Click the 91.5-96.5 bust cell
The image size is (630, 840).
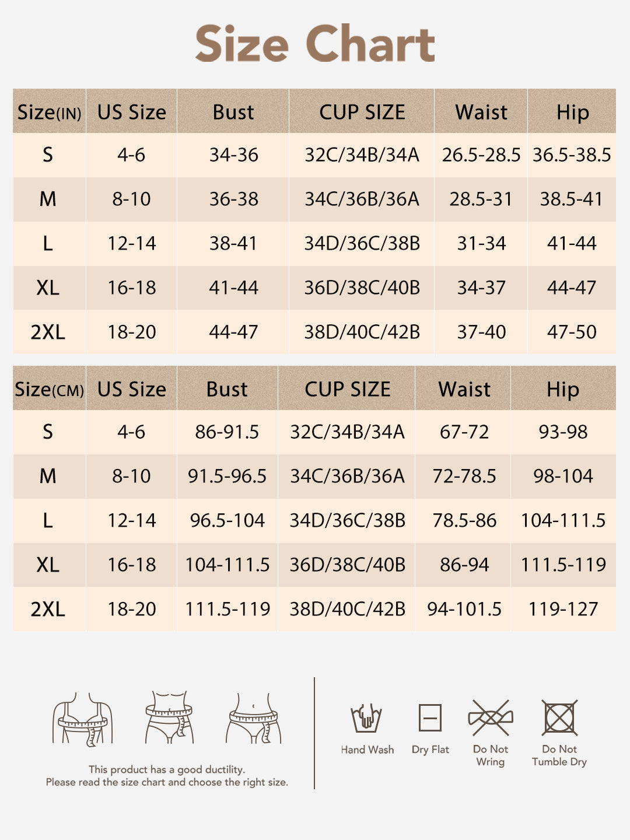pyautogui.click(x=227, y=476)
